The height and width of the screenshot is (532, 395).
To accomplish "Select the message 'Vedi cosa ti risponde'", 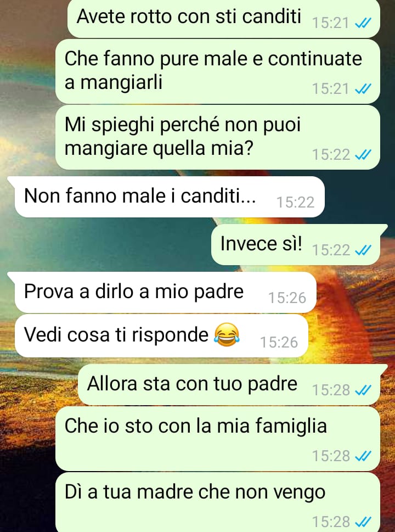I will (x=161, y=335).
